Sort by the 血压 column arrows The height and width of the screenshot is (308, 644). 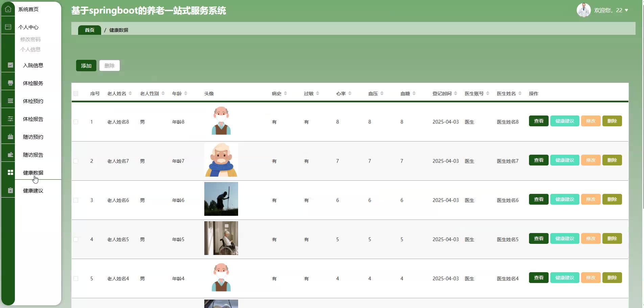tap(382, 94)
